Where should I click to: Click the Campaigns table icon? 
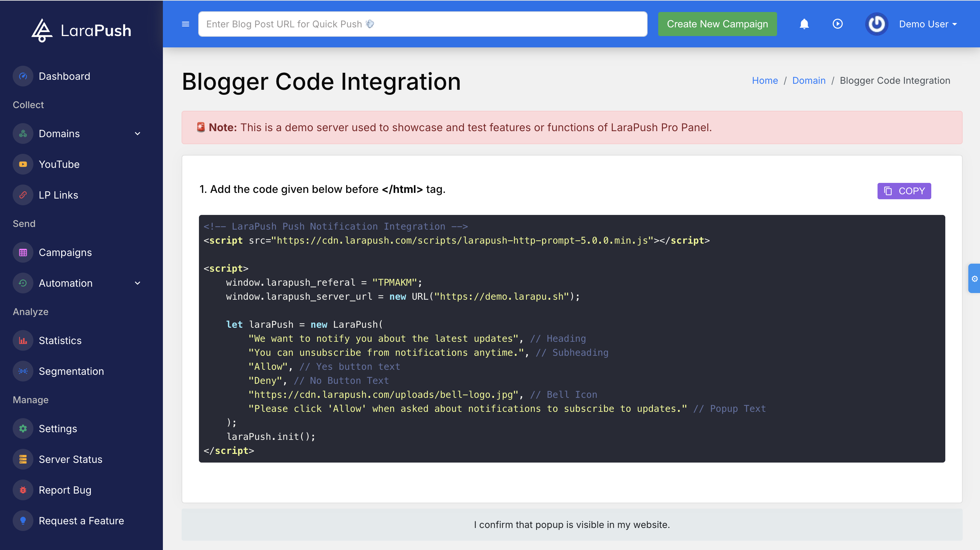tap(23, 253)
